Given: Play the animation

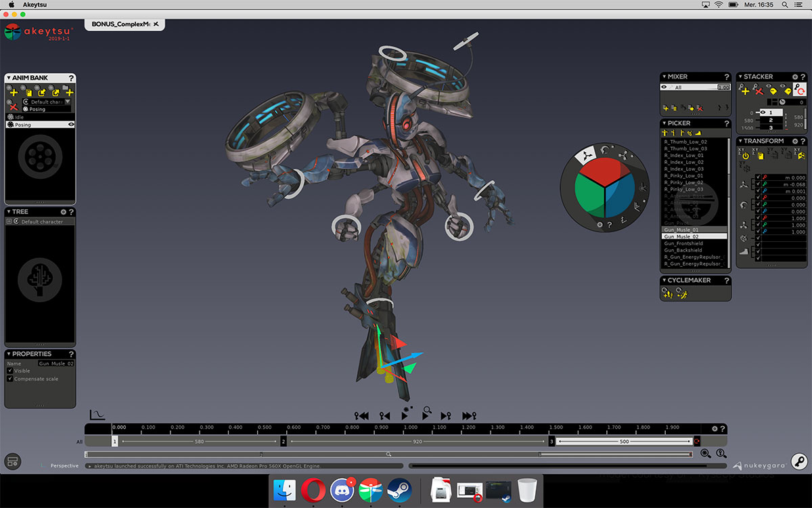Looking at the screenshot, I should pos(406,415).
